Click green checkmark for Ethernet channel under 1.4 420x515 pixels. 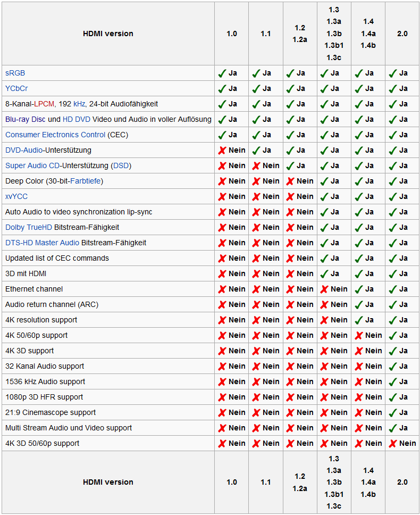point(358,289)
